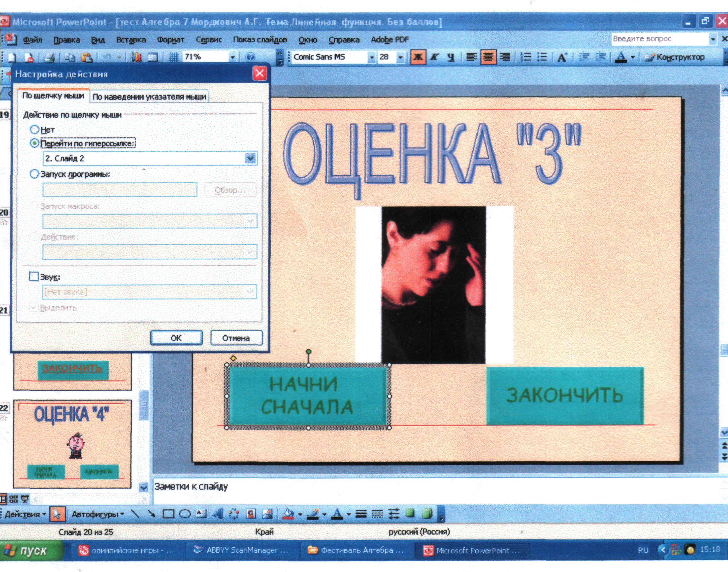Click the 'Отмена' button
Viewport: 728px width, 572px height.
236,338
